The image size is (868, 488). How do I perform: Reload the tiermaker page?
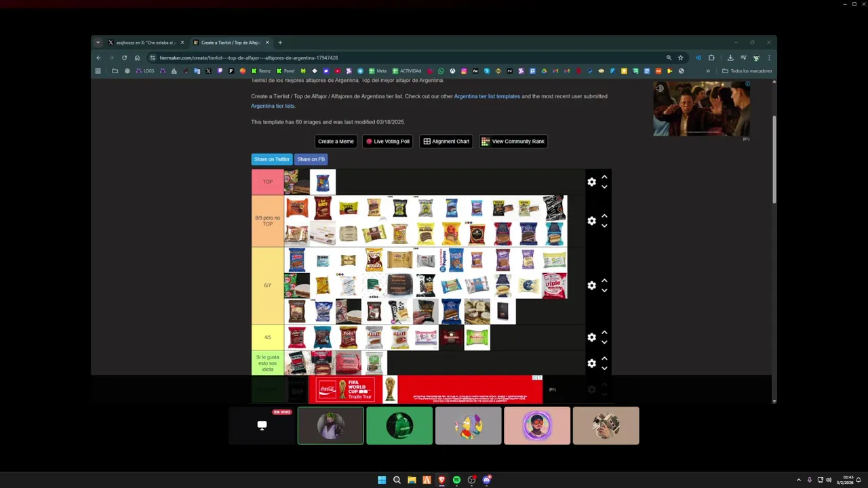coord(124,58)
